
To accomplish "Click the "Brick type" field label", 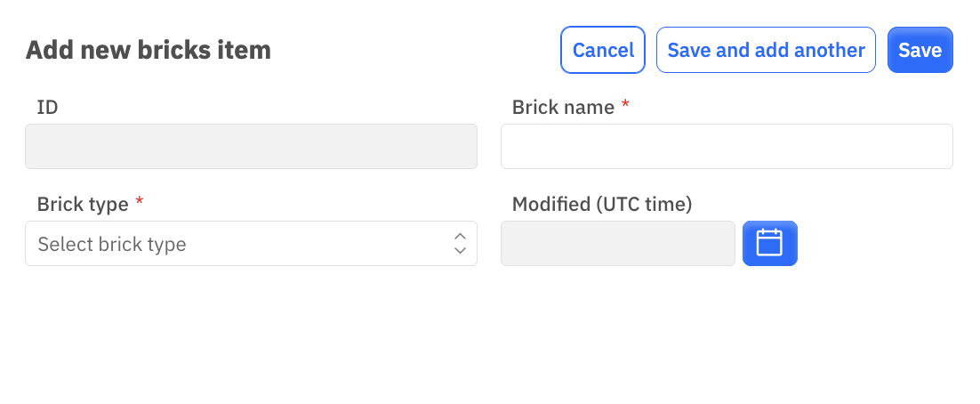I will pos(83,204).
